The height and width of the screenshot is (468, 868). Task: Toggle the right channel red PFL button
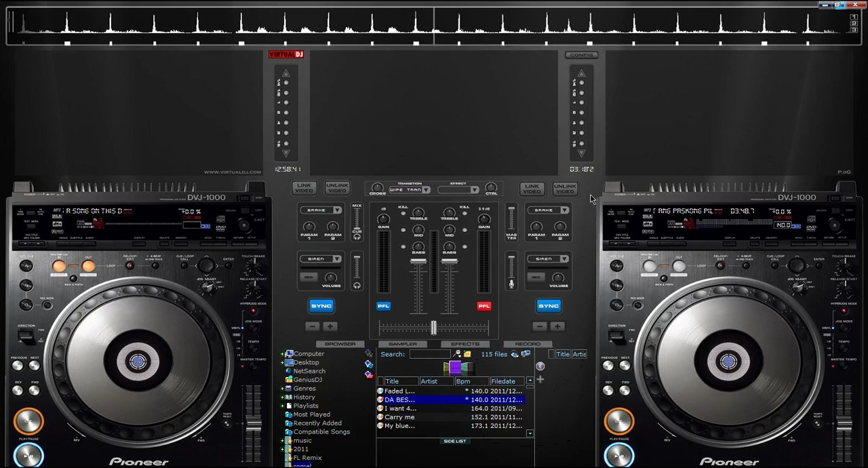pos(484,306)
